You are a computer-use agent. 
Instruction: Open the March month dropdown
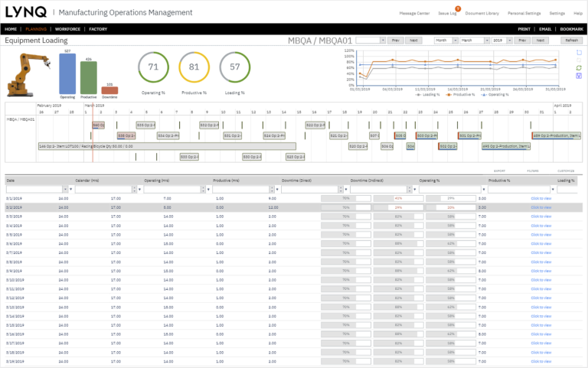(x=475, y=40)
